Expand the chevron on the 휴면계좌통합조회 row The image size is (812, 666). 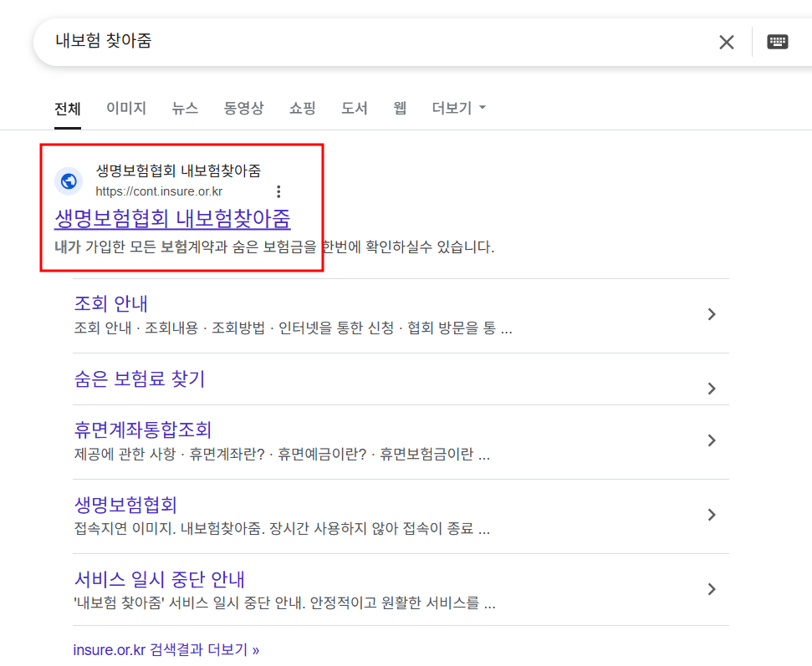click(712, 440)
